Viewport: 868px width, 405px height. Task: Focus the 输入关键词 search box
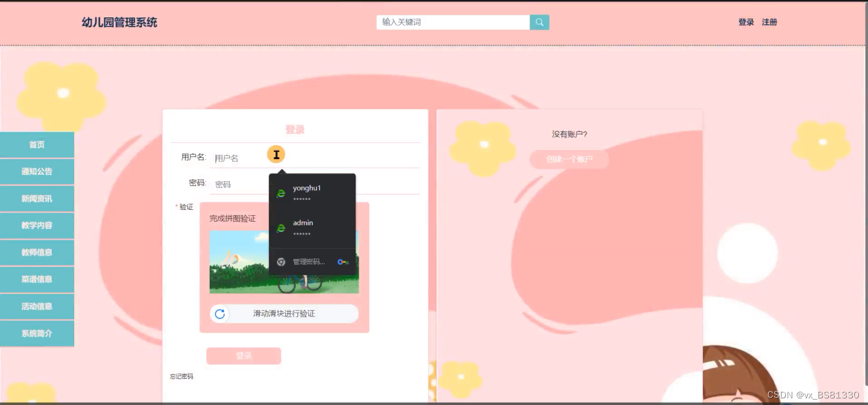[453, 22]
